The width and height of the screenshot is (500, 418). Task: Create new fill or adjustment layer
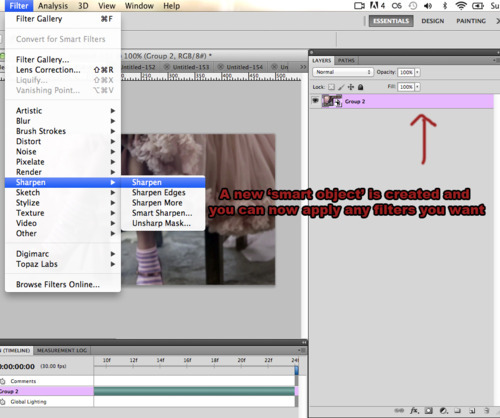pos(443,410)
